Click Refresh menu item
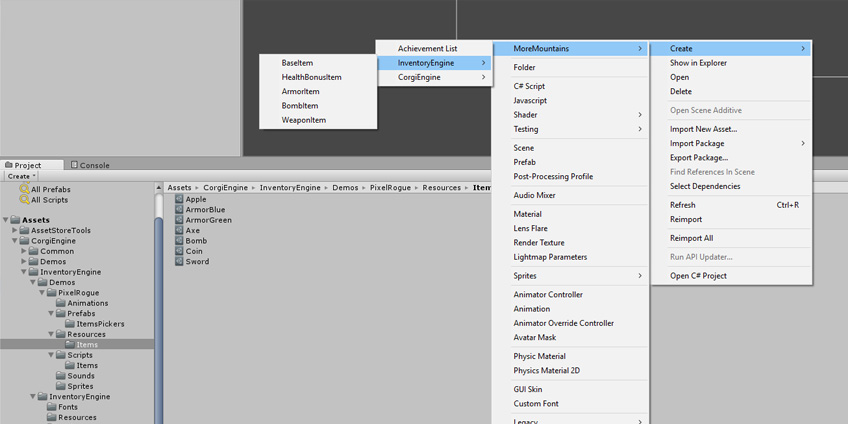848x424 pixels. tap(731, 205)
